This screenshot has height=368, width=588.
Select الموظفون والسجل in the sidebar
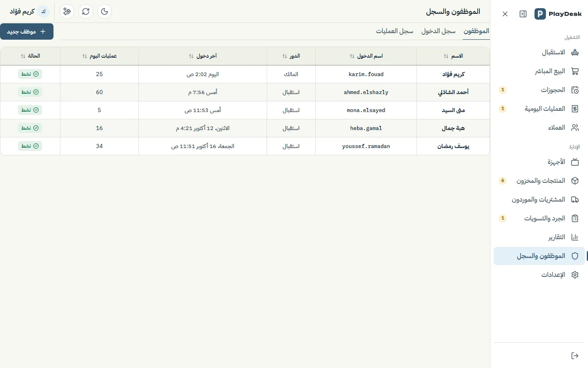[539, 256]
